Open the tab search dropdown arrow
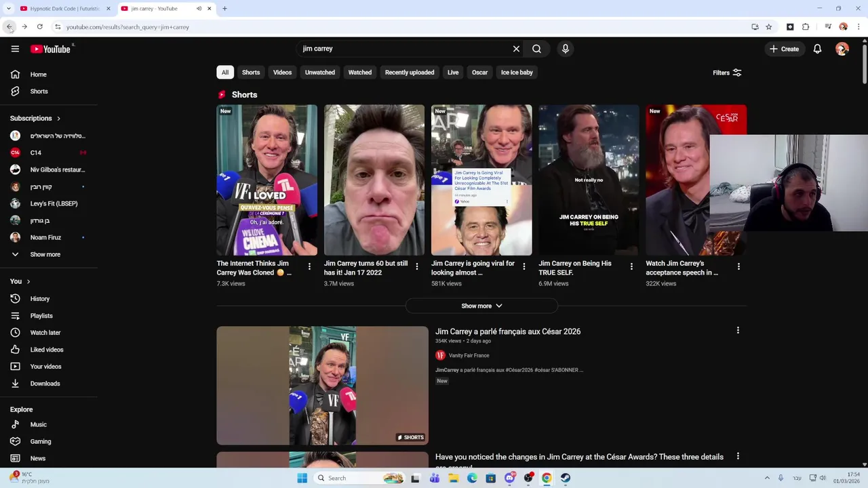Screen dimensions: 868x488 click(x=9, y=9)
